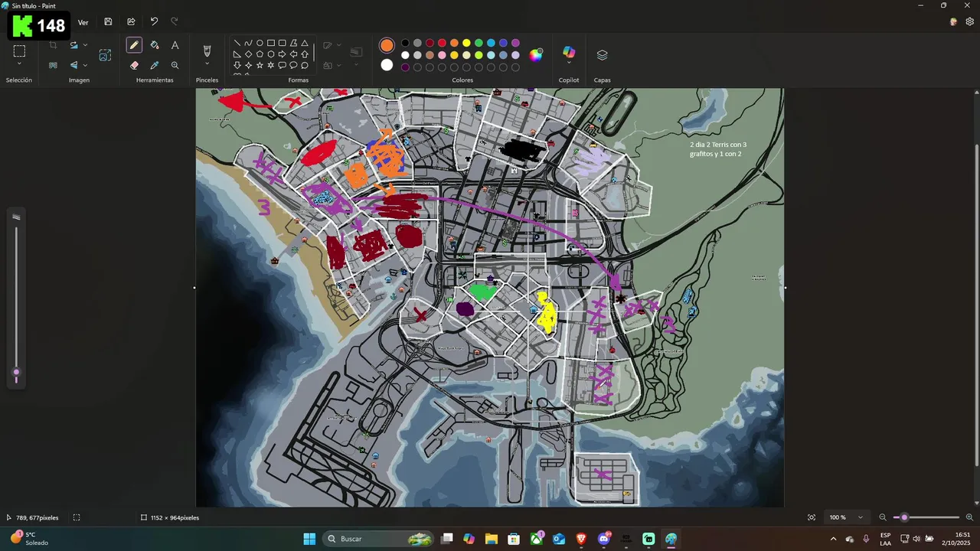980x551 pixels.
Task: Open Discord from the taskbar
Action: (x=604, y=539)
